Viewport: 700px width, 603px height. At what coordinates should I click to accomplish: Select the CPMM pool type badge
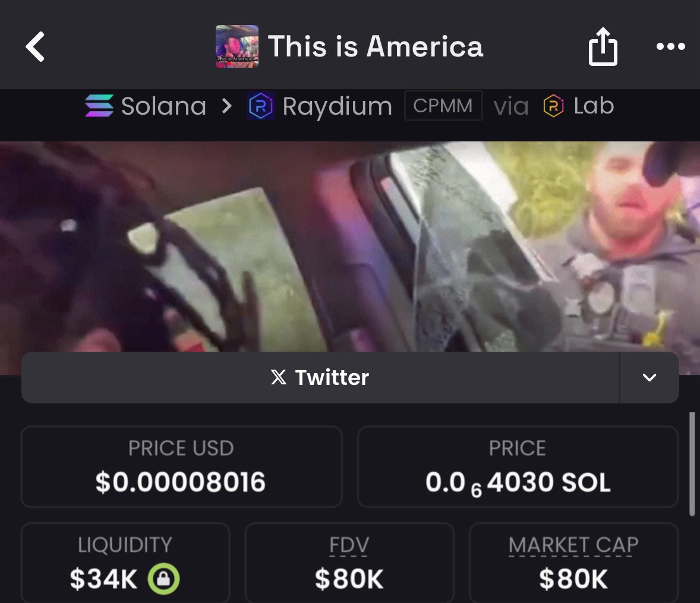tap(443, 106)
